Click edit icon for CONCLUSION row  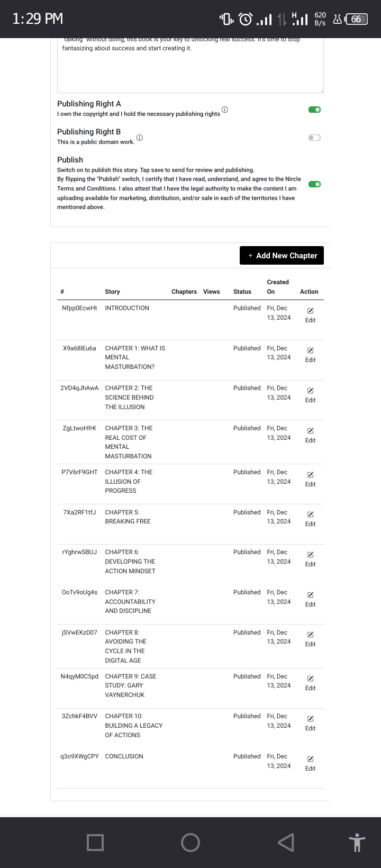(x=311, y=759)
